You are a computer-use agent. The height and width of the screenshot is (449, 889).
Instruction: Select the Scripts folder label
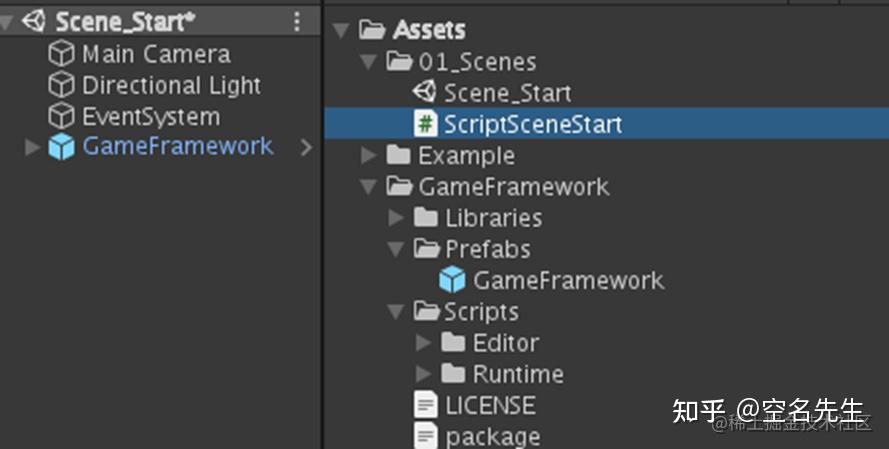pyautogui.click(x=481, y=312)
